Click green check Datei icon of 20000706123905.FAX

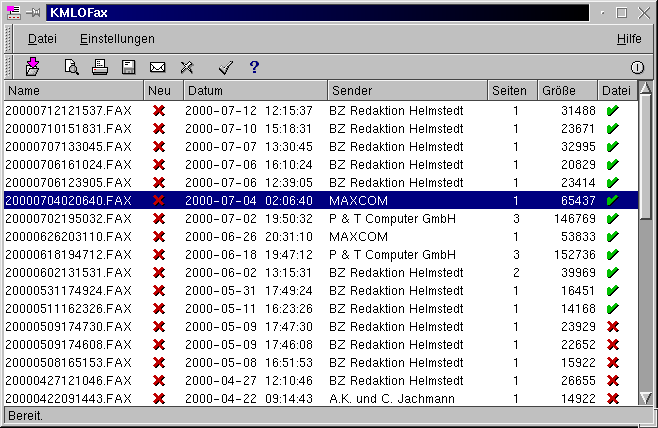click(613, 183)
